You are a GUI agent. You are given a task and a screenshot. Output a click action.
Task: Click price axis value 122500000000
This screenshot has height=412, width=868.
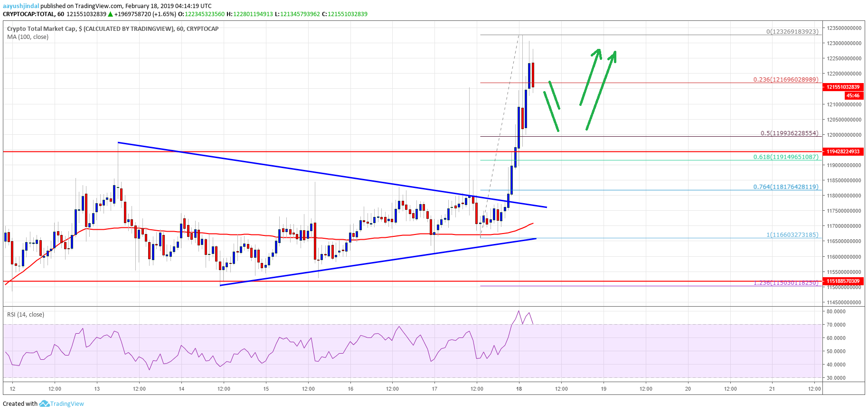pyautogui.click(x=844, y=58)
